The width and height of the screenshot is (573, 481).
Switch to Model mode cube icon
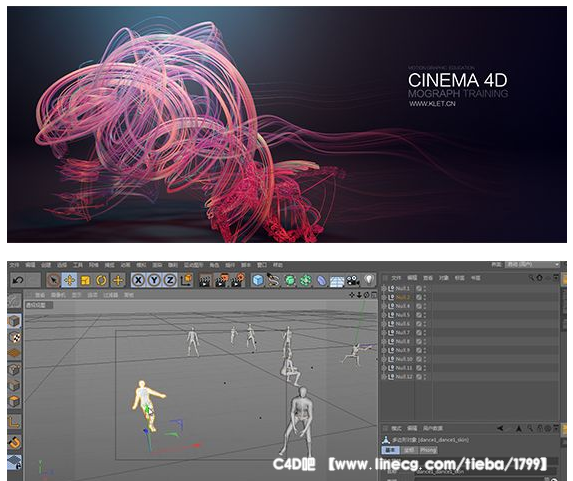14,322
